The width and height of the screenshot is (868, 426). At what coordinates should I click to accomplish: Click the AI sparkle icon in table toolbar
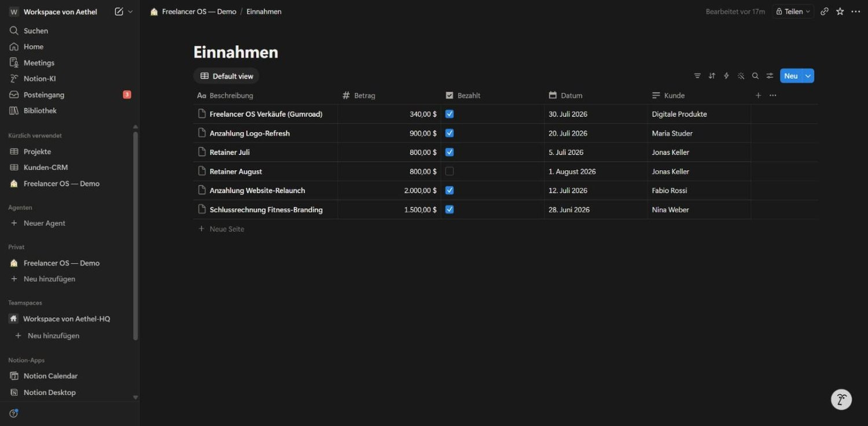click(x=741, y=76)
